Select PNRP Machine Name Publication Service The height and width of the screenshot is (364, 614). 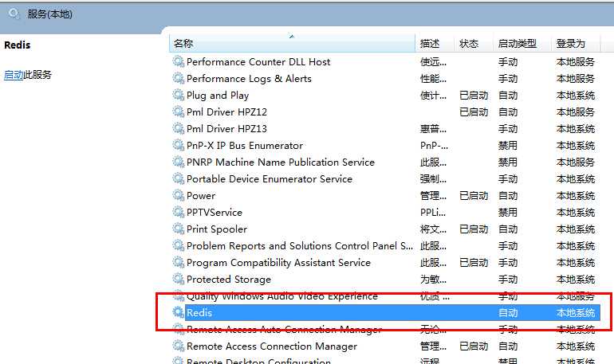point(386,162)
